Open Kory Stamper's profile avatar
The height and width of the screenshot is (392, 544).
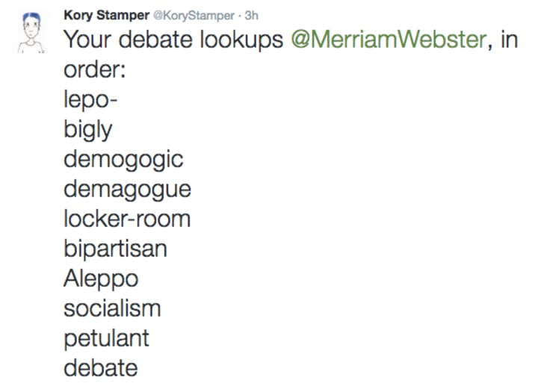tap(31, 33)
